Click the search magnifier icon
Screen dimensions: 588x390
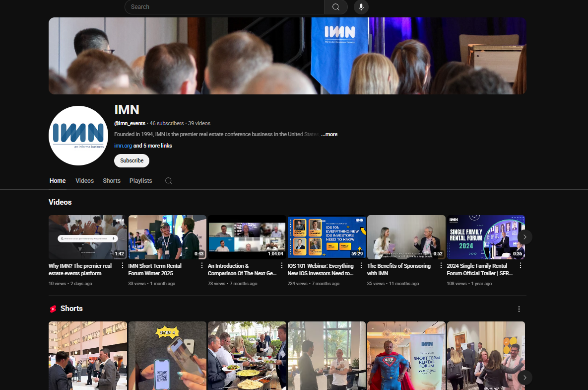(336, 7)
